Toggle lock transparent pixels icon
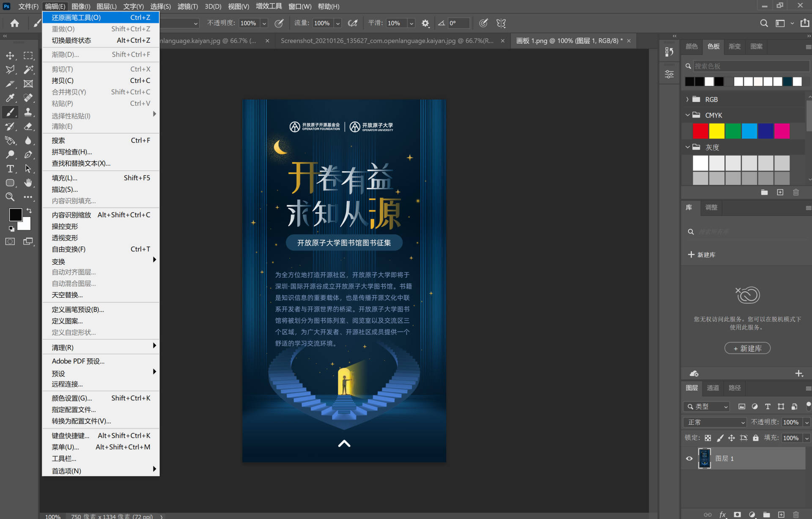The image size is (812, 519). pos(708,438)
